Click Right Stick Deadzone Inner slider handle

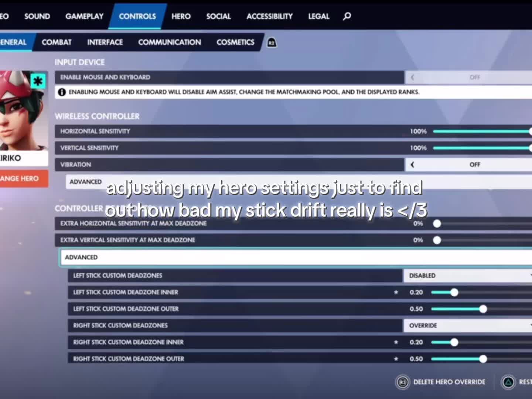pos(454,342)
